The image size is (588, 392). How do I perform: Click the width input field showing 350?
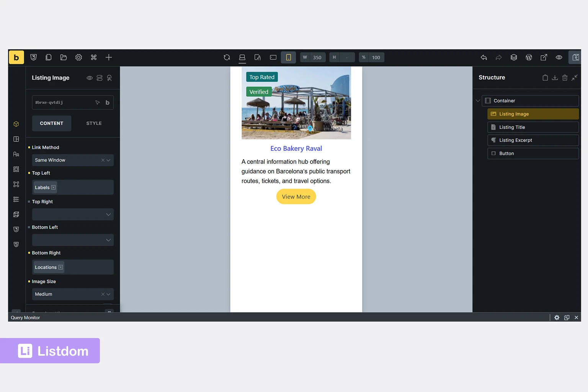317,57
